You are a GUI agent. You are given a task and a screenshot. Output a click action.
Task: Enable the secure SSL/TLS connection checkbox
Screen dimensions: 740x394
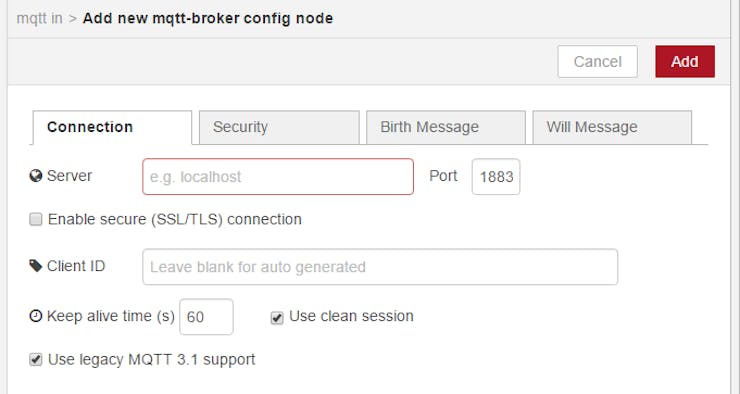coord(36,219)
